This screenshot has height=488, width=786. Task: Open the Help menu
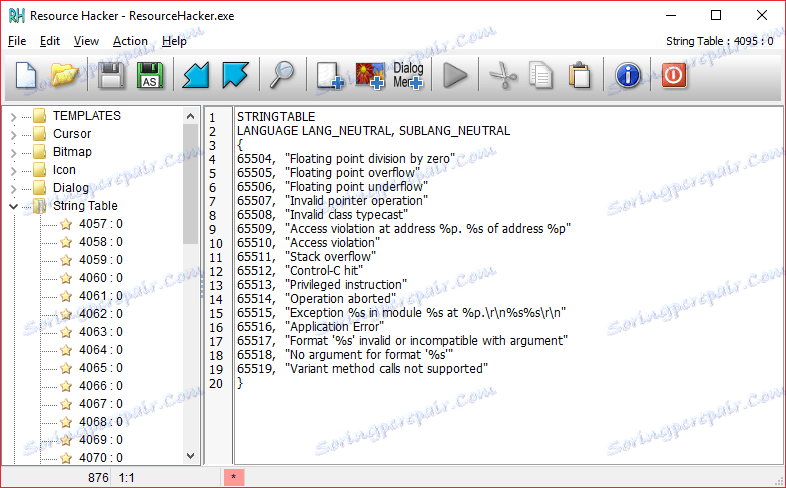coord(174,41)
